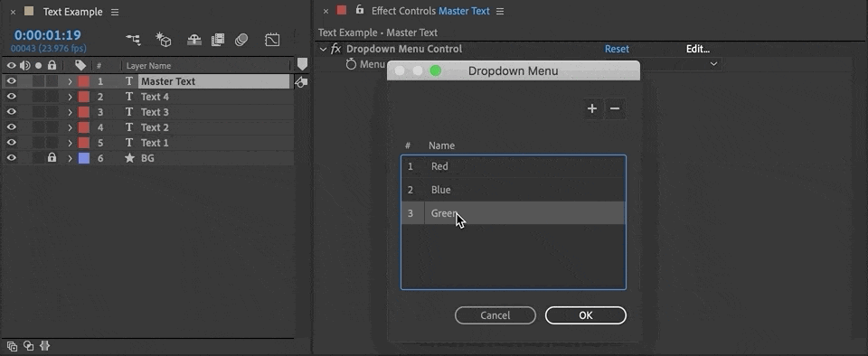This screenshot has height=356, width=868.
Task: Click the lock column header icon
Action: coord(52,65)
